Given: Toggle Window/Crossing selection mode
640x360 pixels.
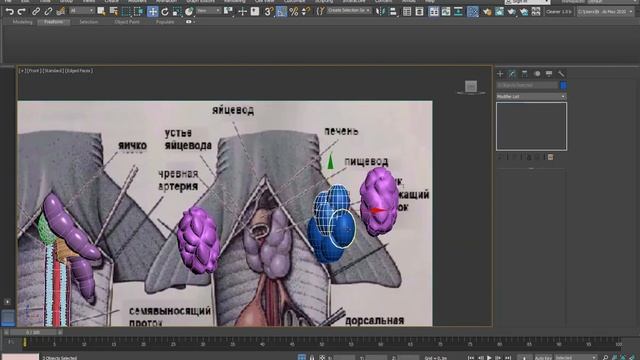Looking at the screenshot, I should coord(139,11).
